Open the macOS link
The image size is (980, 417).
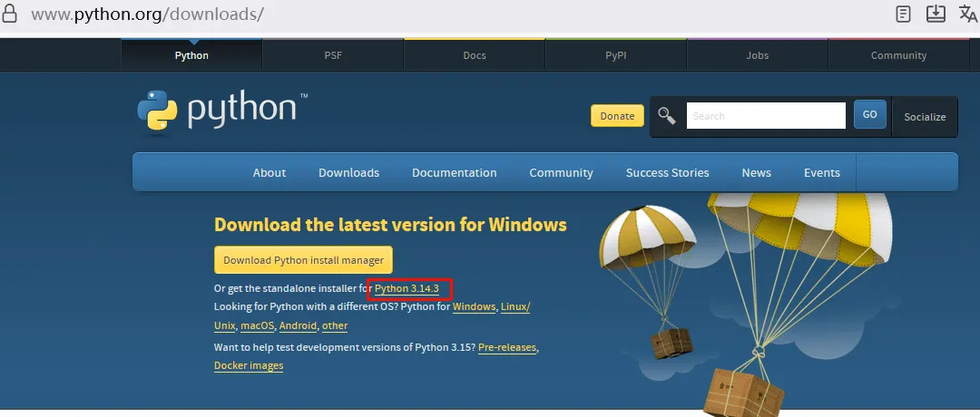pos(258,325)
